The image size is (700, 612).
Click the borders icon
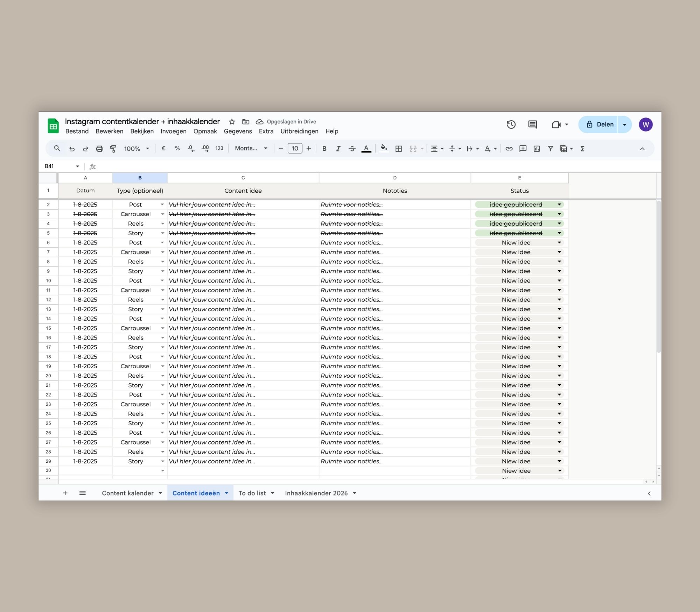[398, 149]
